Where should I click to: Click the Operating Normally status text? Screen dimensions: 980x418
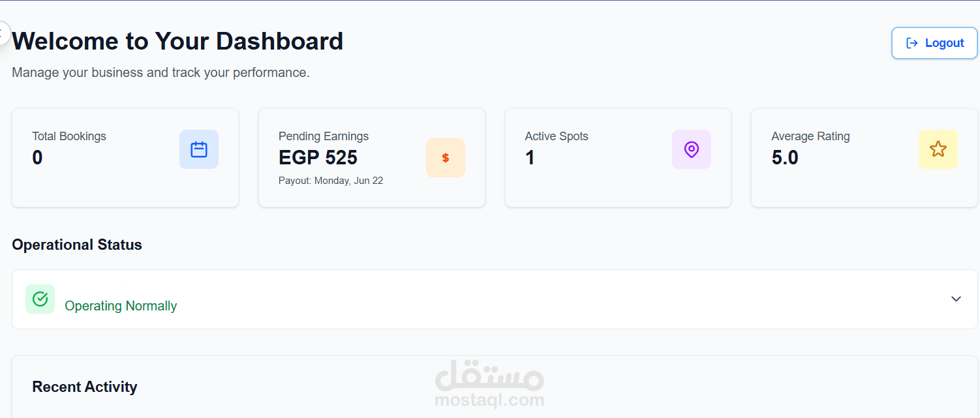click(x=121, y=306)
